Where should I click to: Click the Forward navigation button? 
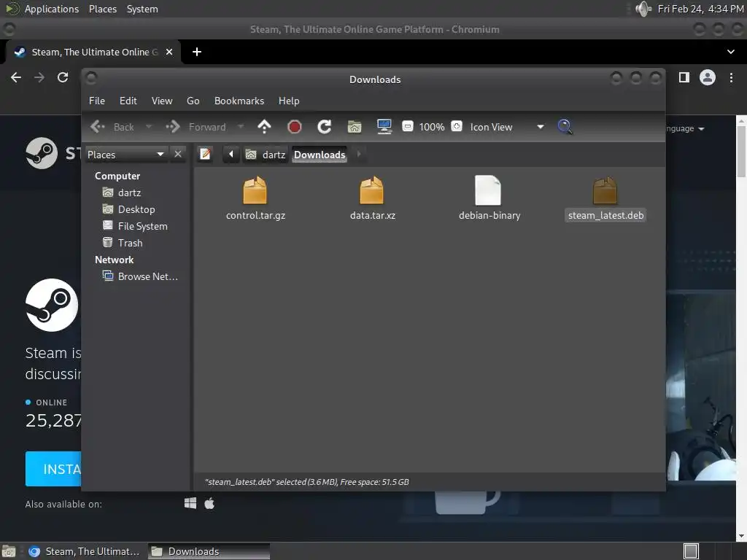pos(196,127)
